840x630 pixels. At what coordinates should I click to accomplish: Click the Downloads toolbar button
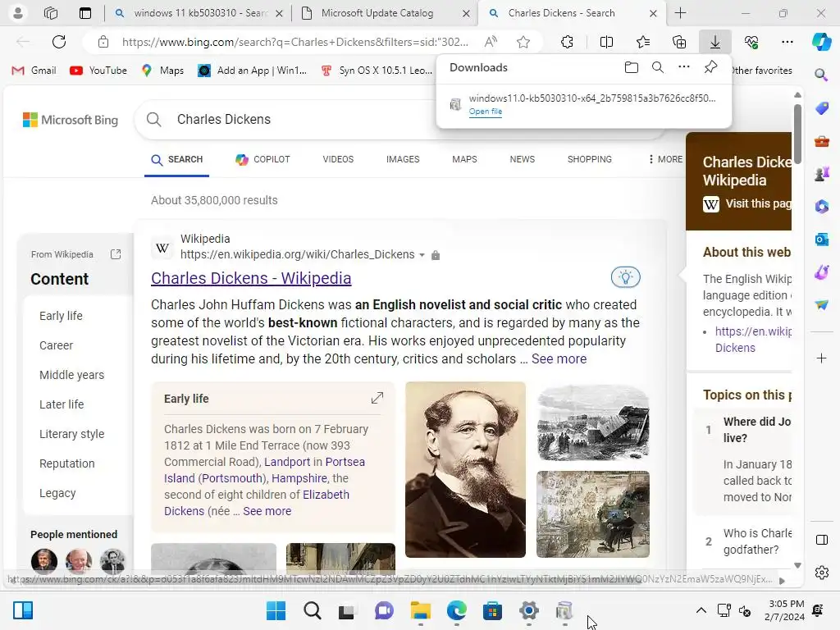coord(715,42)
